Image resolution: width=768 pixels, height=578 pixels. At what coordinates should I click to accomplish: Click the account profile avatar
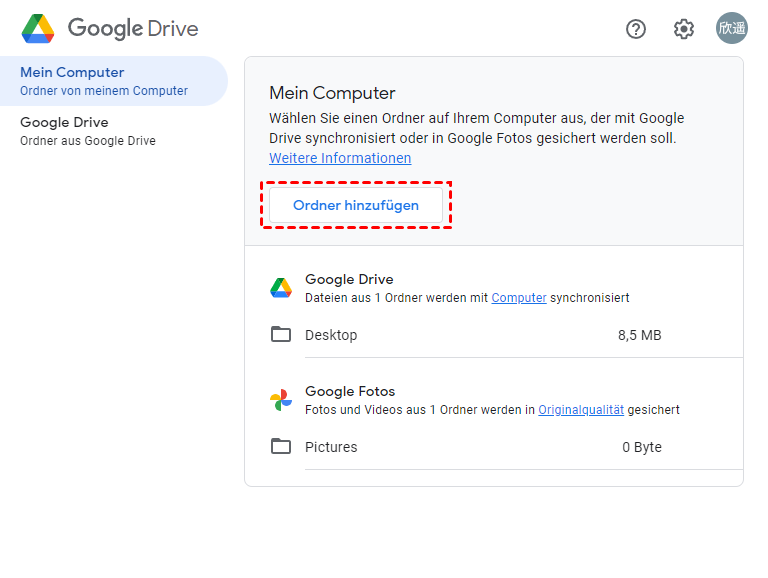pos(731,29)
